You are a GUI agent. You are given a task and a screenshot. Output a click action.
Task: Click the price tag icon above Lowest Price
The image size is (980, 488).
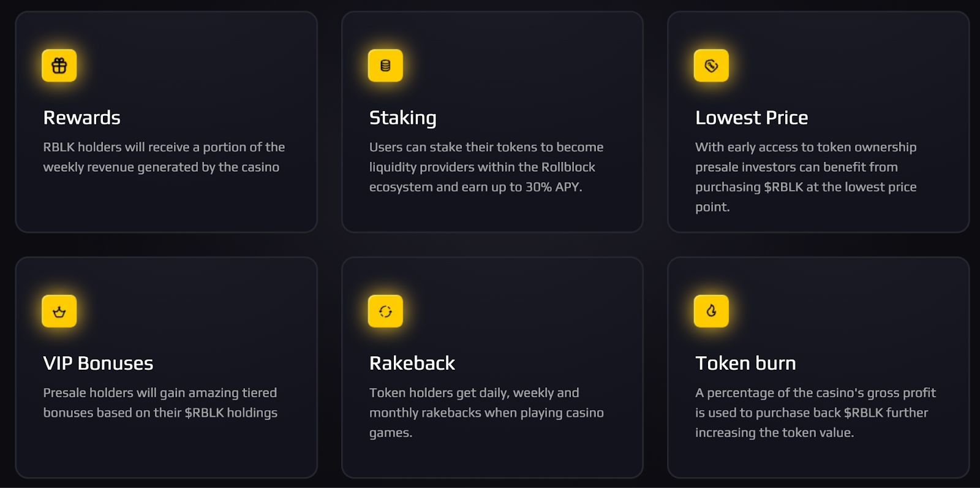pyautogui.click(x=711, y=66)
